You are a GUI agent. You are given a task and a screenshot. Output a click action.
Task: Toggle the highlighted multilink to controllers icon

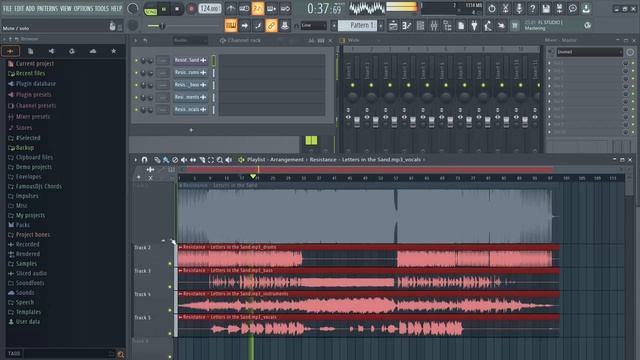[271, 26]
